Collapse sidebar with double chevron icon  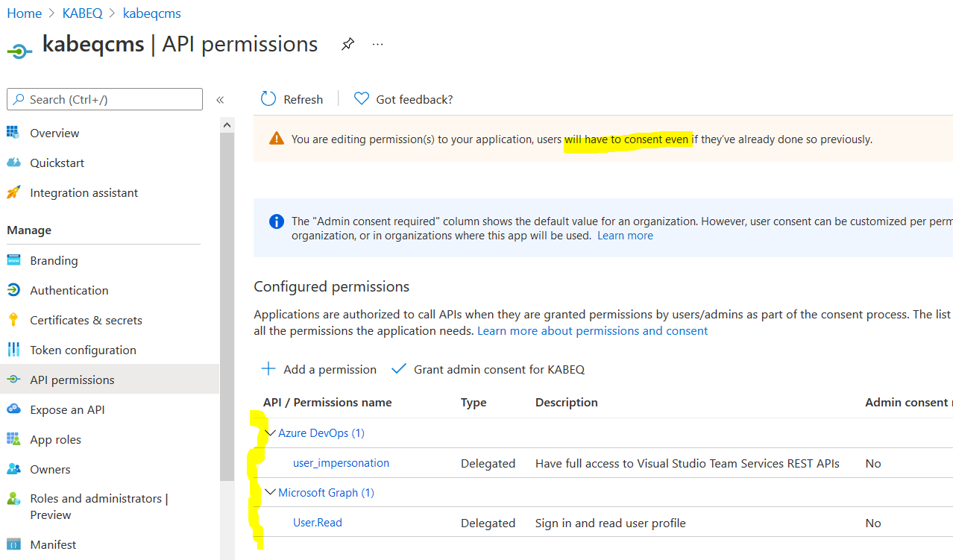(x=220, y=100)
